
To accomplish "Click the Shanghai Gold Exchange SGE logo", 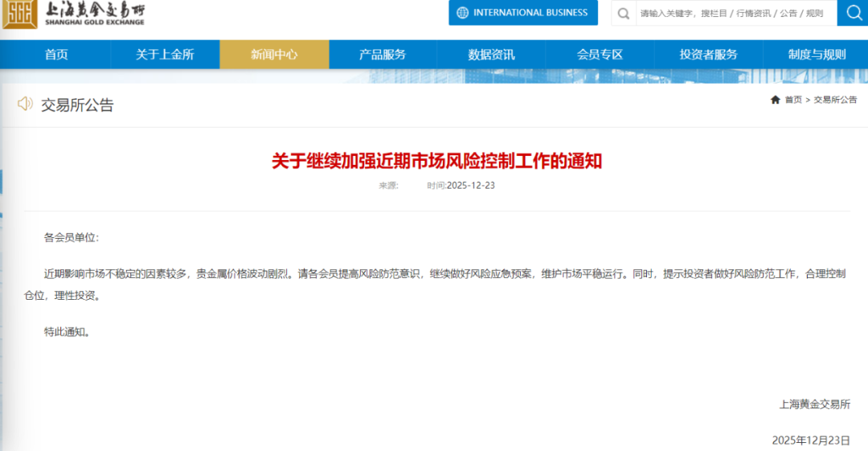I will coord(74,14).
